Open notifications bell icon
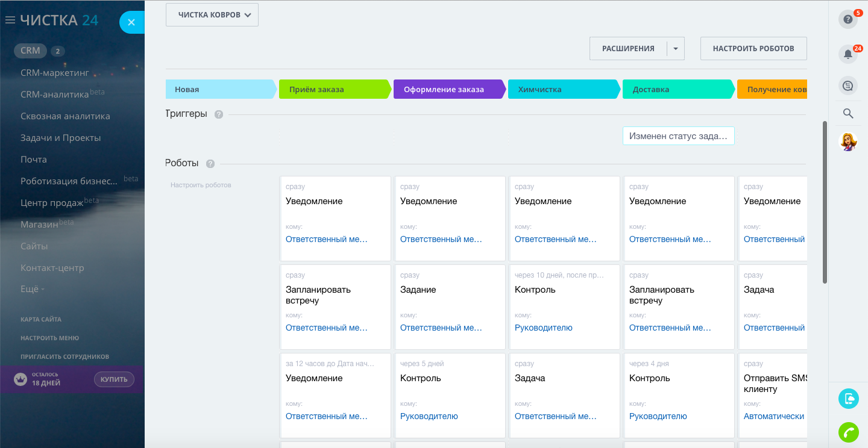The width and height of the screenshot is (868, 448). (848, 54)
